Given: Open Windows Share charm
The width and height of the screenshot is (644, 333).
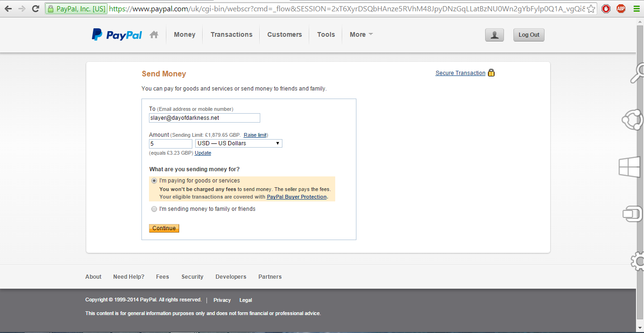Looking at the screenshot, I should pos(633,120).
